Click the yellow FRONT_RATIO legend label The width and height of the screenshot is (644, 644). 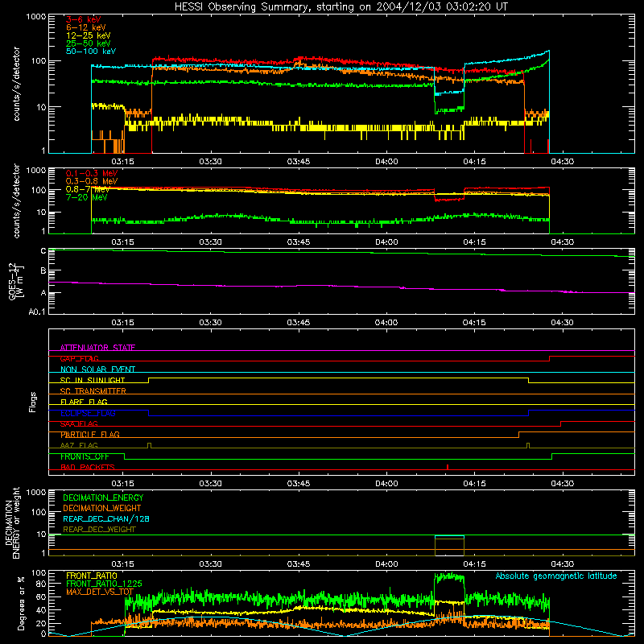click(x=92, y=576)
